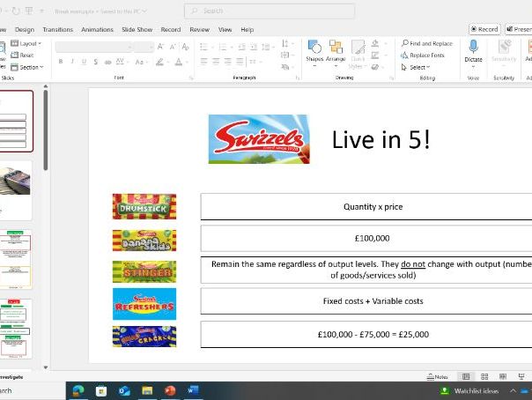Open the font name combo box
The image size is (532, 400).
94,48
